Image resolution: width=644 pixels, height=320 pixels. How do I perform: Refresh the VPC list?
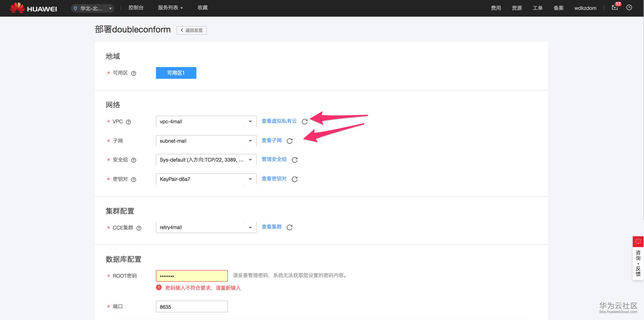[304, 122]
